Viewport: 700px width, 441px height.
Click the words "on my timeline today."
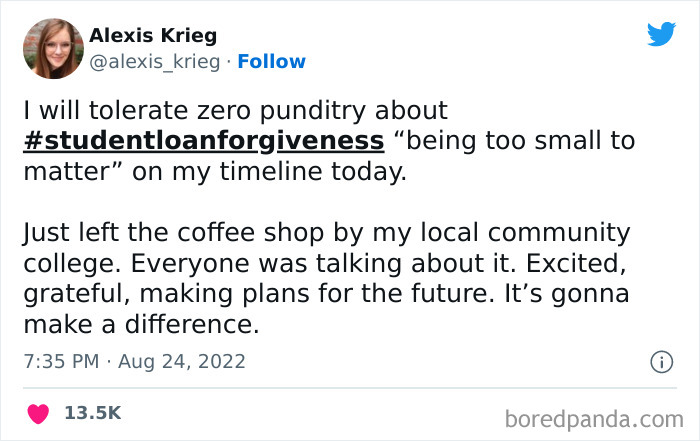pyautogui.click(x=276, y=171)
